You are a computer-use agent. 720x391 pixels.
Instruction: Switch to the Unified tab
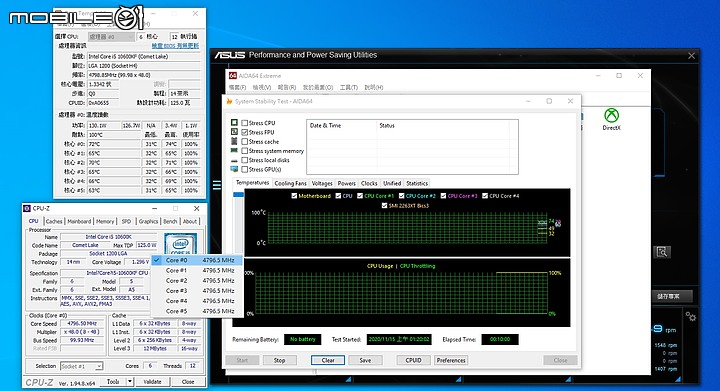pos(392,183)
